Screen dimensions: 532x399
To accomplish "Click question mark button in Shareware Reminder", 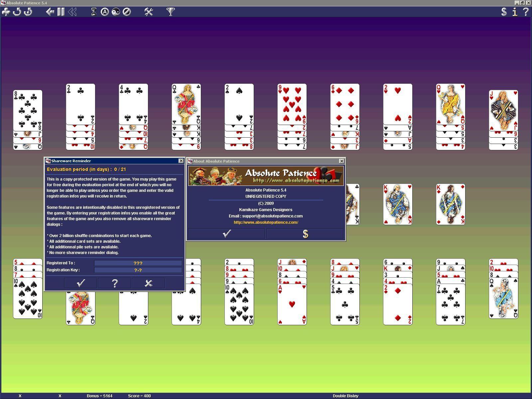I will click(x=115, y=283).
